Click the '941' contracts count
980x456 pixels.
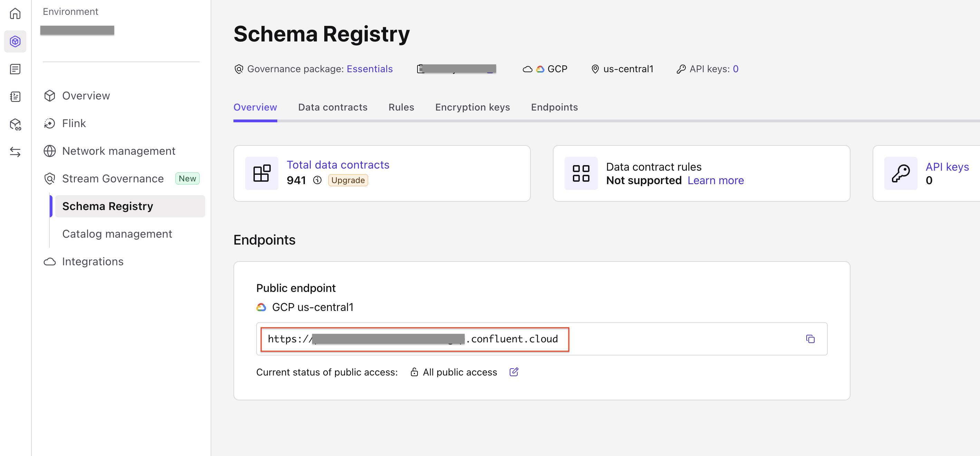pyautogui.click(x=296, y=180)
